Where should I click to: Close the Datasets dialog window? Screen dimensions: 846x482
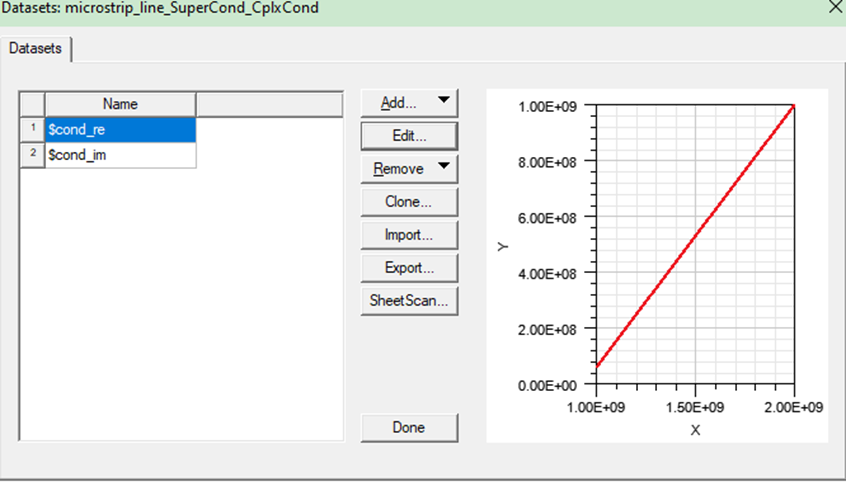click(x=835, y=7)
